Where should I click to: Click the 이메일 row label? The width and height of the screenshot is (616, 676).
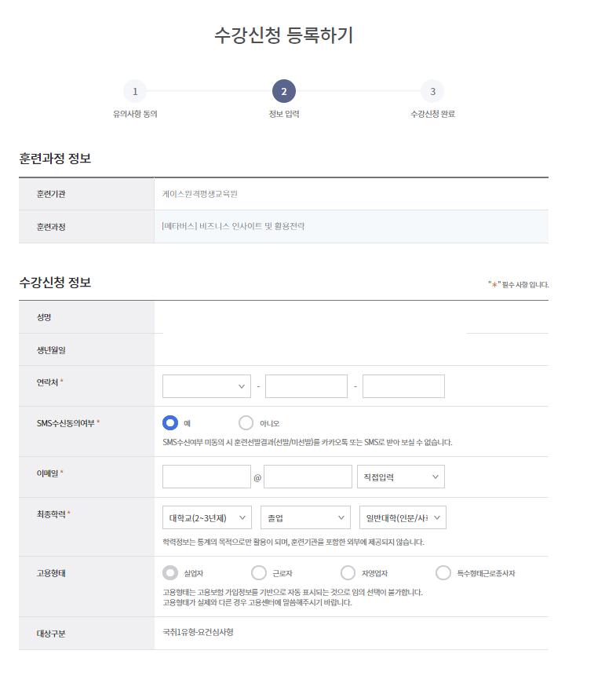pos(47,473)
